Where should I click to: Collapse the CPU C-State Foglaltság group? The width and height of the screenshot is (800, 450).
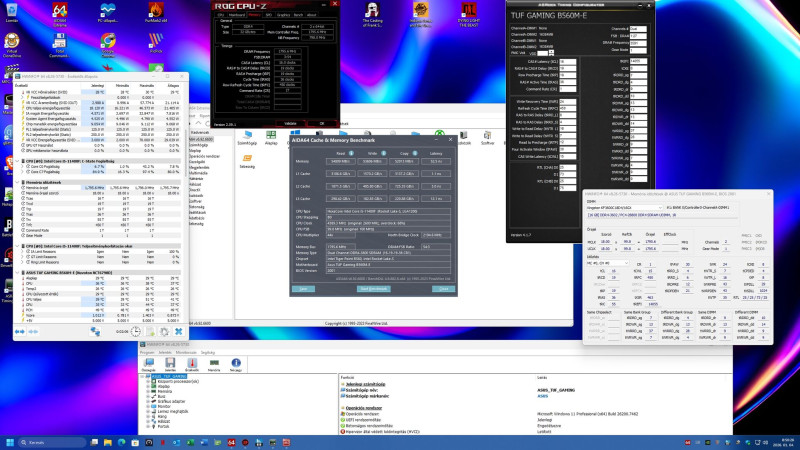pyautogui.click(x=17, y=161)
